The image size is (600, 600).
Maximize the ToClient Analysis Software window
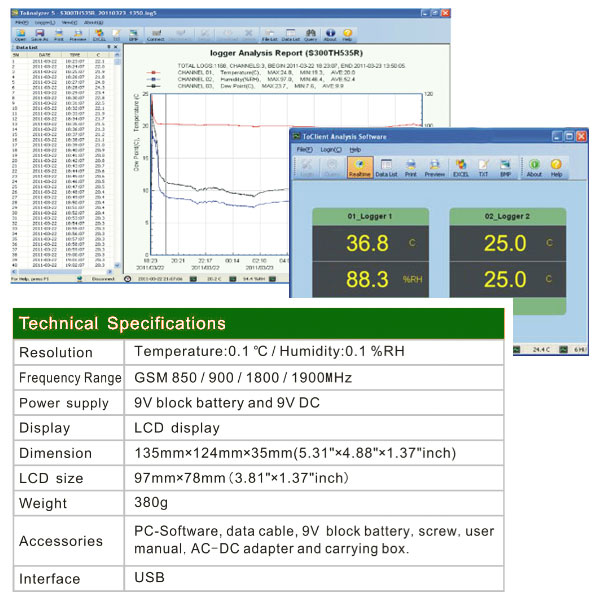click(569, 136)
